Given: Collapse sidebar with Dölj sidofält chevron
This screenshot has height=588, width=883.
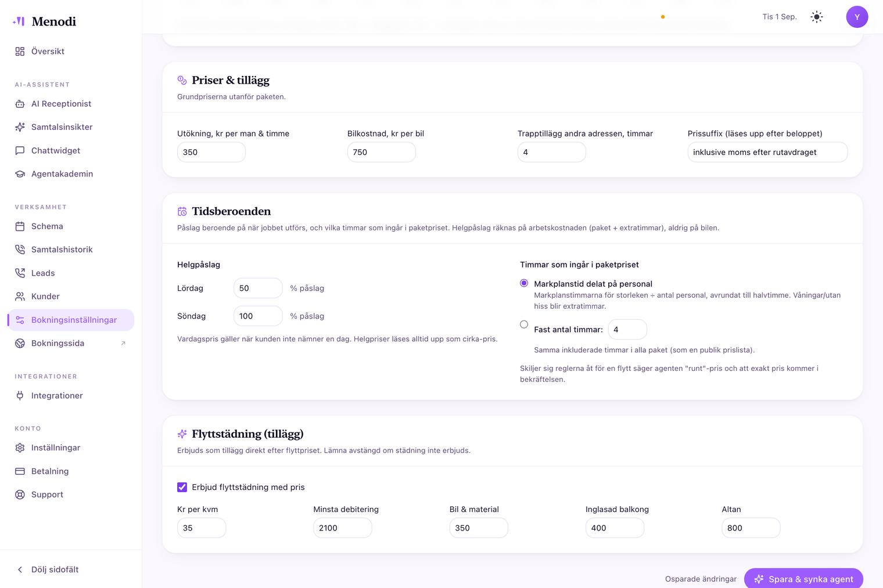Looking at the screenshot, I should tap(20, 570).
